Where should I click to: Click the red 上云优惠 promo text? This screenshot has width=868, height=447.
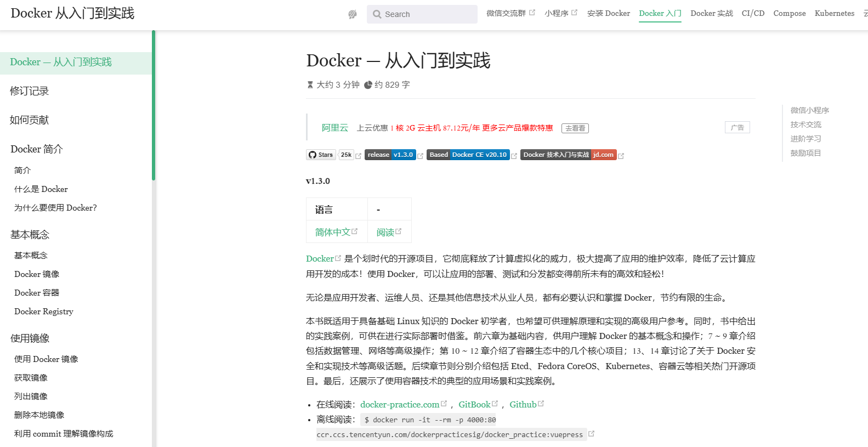click(x=472, y=128)
